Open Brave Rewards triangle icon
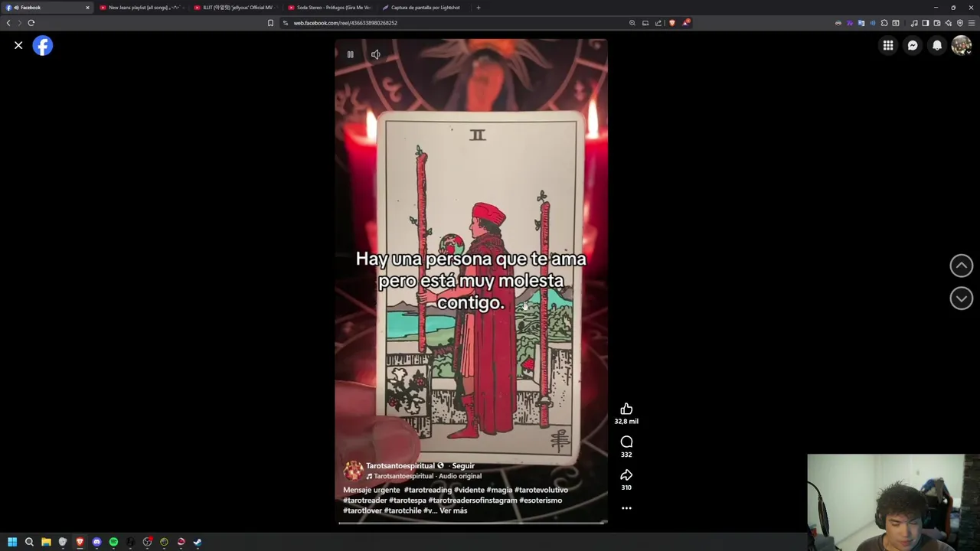 tap(686, 23)
